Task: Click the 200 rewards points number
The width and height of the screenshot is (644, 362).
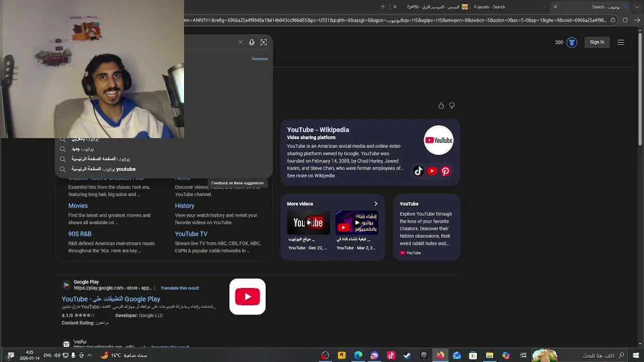Action: point(559,42)
